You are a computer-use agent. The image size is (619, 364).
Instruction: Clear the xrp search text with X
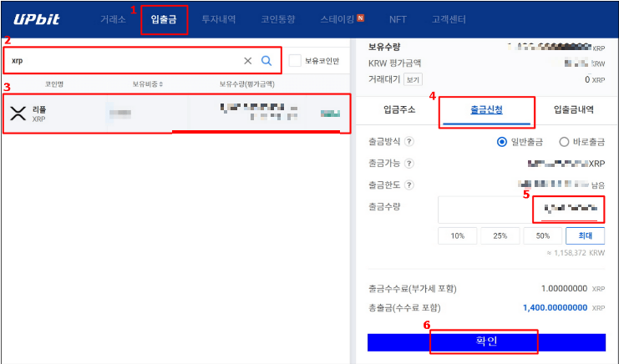click(x=247, y=61)
